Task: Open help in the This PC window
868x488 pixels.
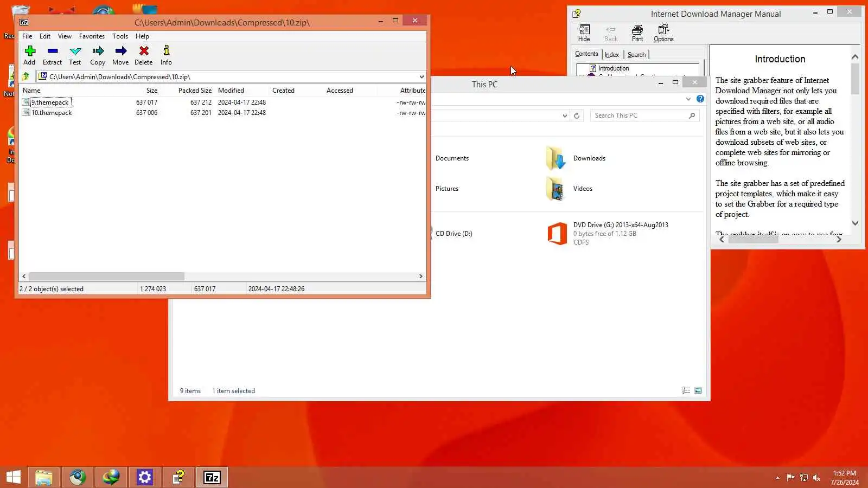Action: click(x=700, y=99)
